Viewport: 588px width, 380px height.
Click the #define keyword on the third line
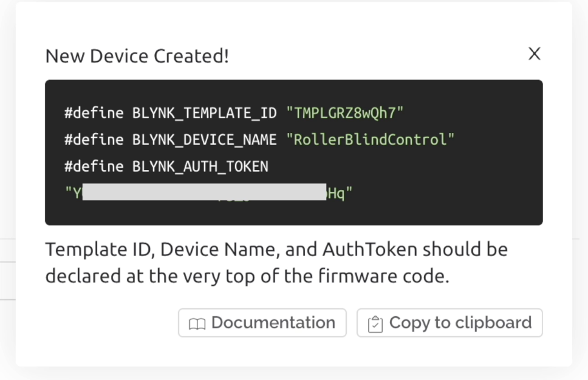point(94,166)
